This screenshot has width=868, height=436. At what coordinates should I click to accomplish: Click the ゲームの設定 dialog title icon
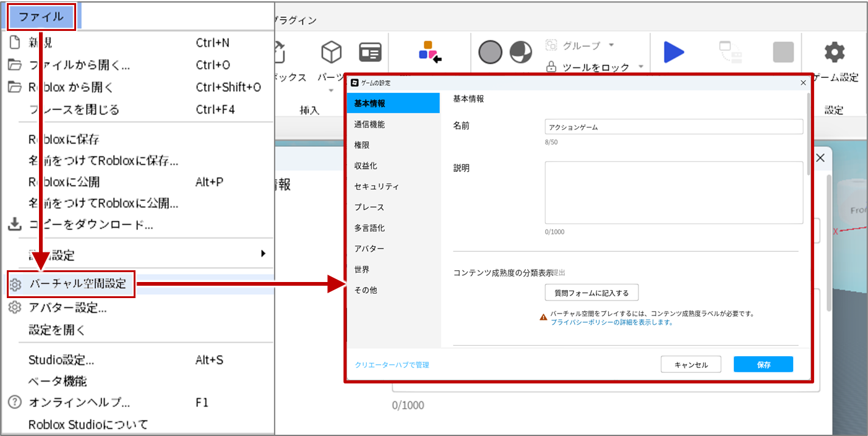click(355, 82)
